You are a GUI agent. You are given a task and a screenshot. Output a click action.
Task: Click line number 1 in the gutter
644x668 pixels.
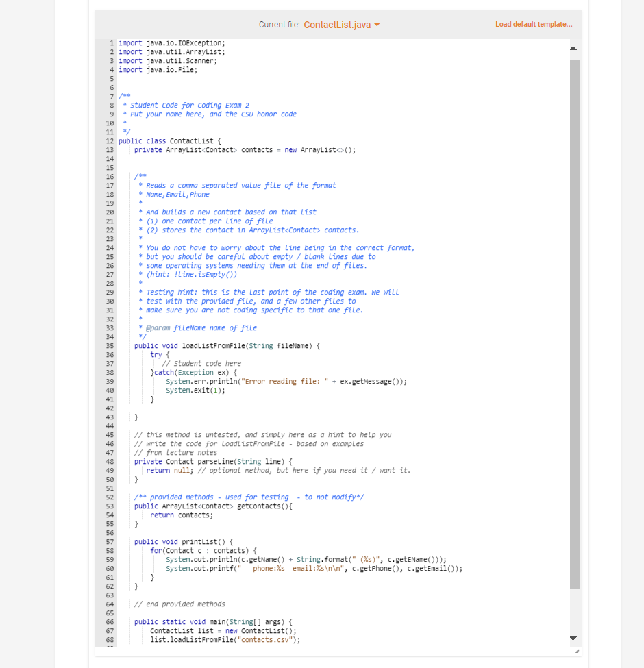[x=111, y=42]
